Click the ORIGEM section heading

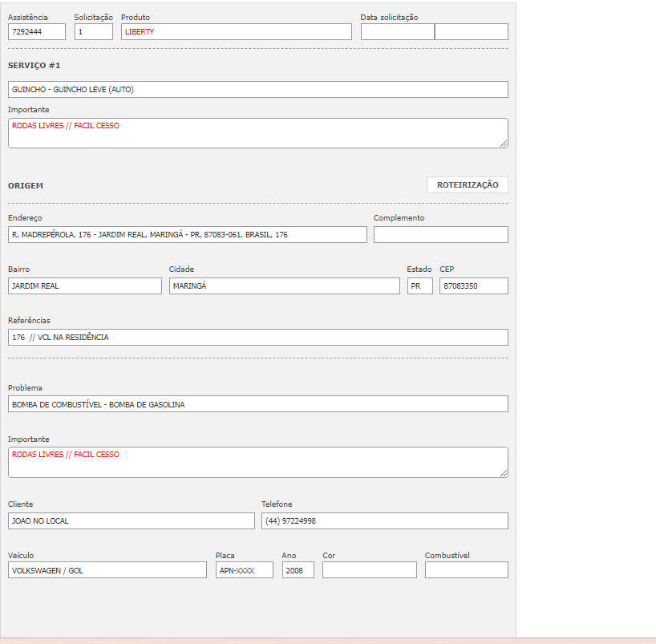coord(26,186)
